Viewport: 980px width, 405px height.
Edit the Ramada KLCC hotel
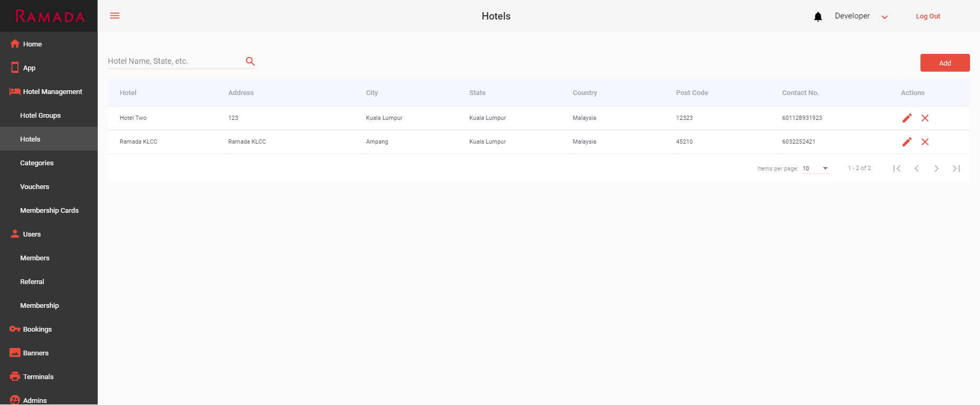907,142
